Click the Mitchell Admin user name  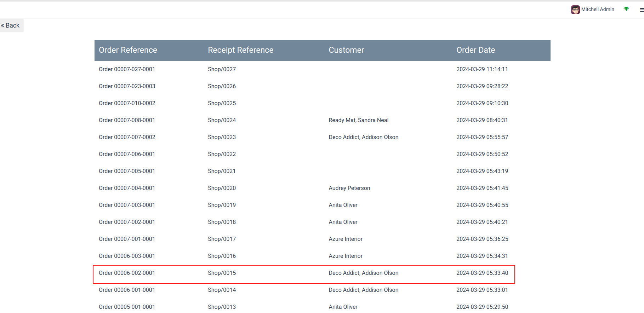(x=598, y=10)
